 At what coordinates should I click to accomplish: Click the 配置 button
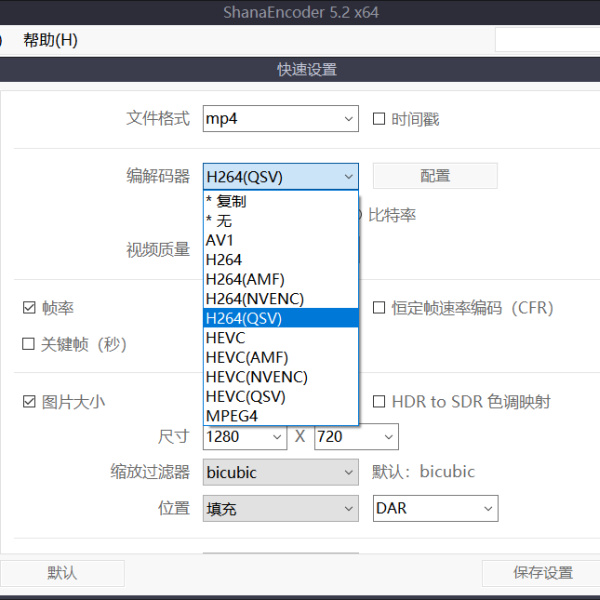pyautogui.click(x=435, y=176)
